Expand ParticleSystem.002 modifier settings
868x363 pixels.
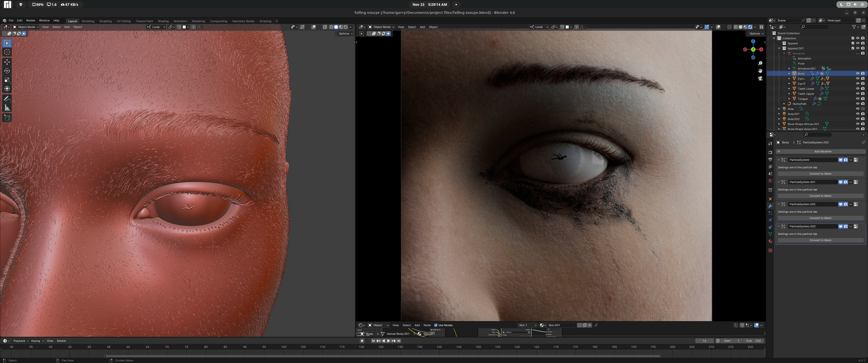pos(779,204)
